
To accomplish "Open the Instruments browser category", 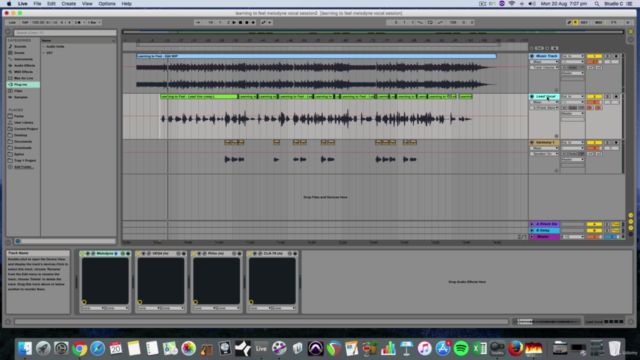I will pos(23,59).
